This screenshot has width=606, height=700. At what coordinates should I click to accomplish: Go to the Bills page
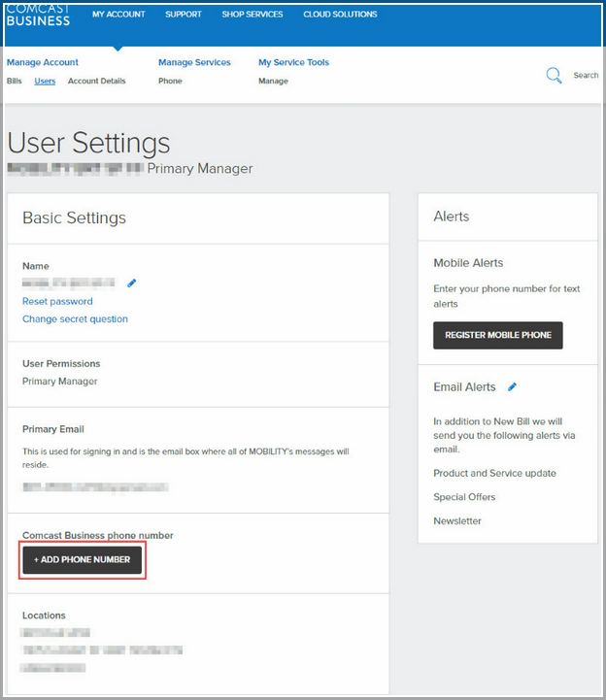pyautogui.click(x=15, y=81)
